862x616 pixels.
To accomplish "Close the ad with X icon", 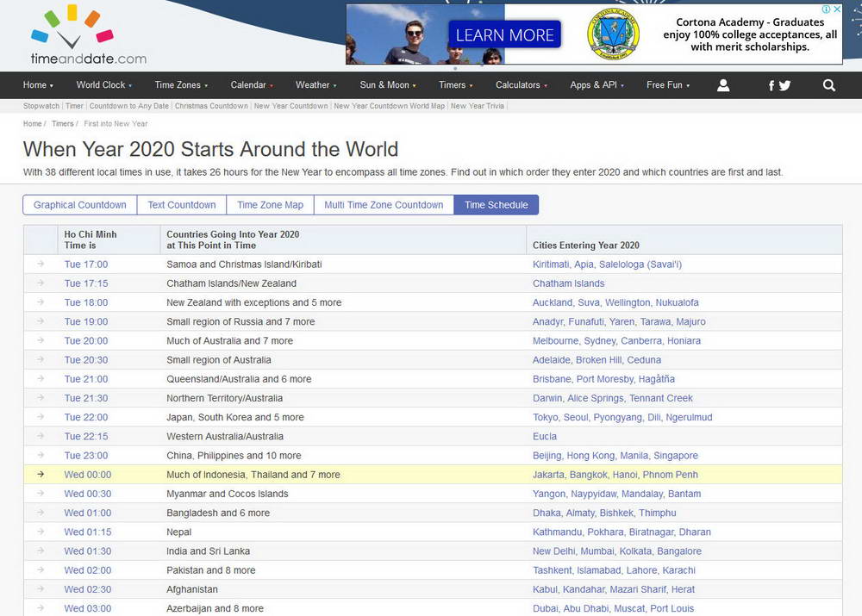I will (836, 9).
